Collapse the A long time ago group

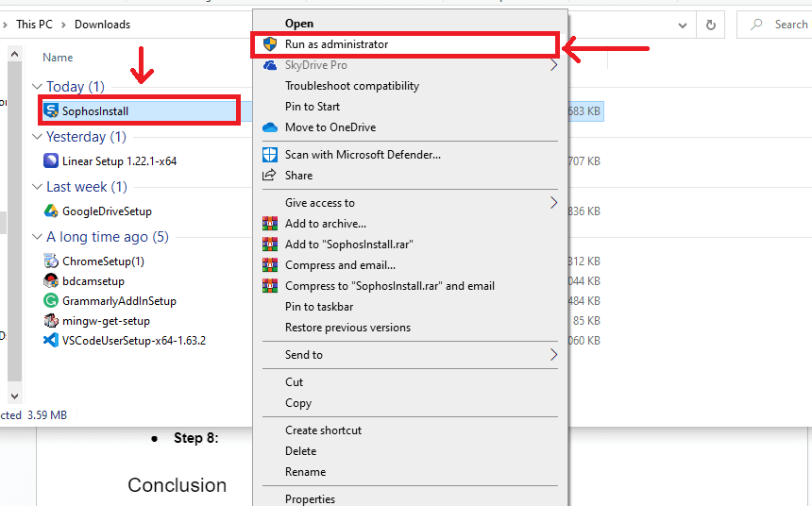(x=37, y=237)
